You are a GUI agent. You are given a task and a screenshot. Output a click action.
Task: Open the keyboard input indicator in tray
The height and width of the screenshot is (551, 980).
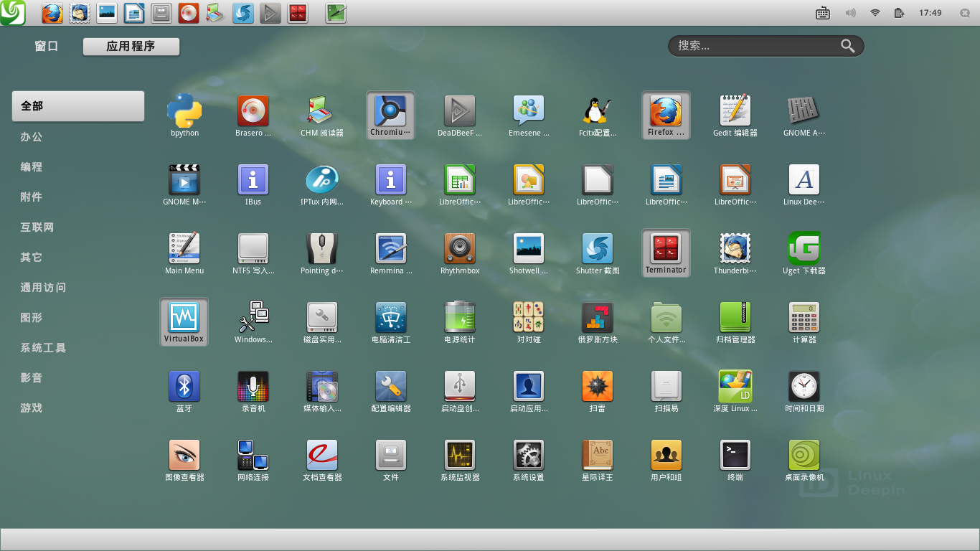[x=823, y=12]
